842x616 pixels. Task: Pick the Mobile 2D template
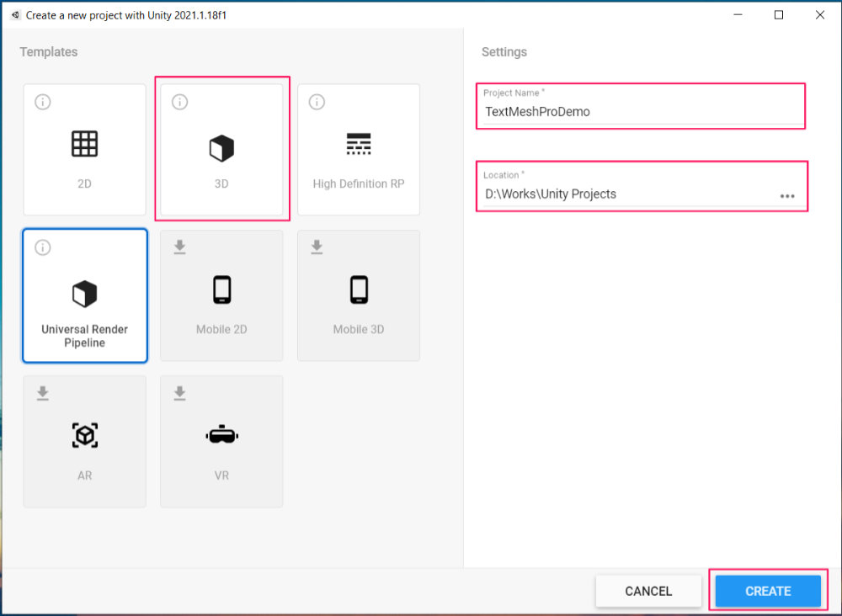221,295
